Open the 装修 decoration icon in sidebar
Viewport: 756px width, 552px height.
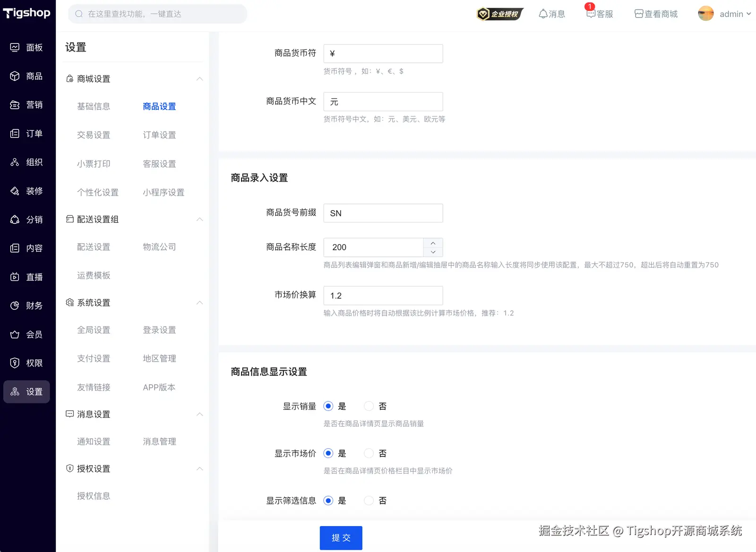15,191
